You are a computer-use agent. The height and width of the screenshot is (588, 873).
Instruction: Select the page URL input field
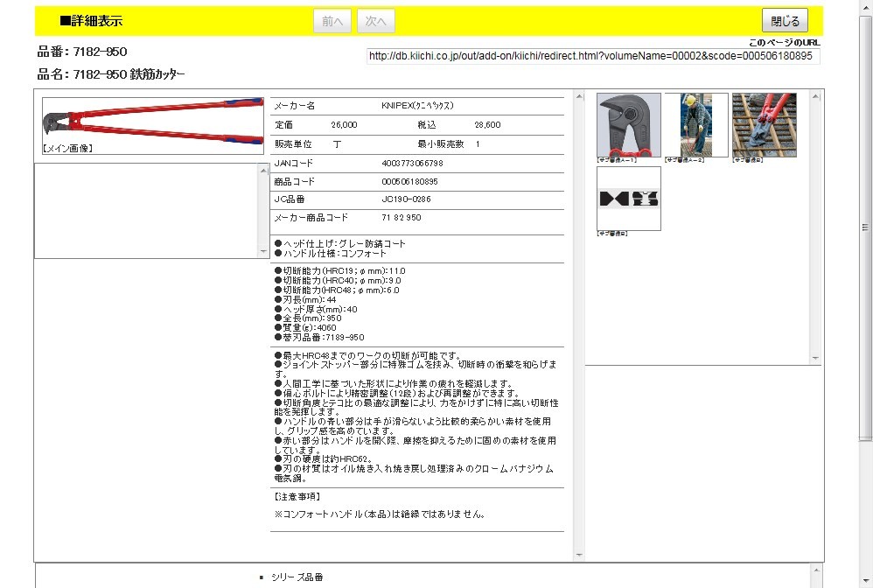click(593, 56)
